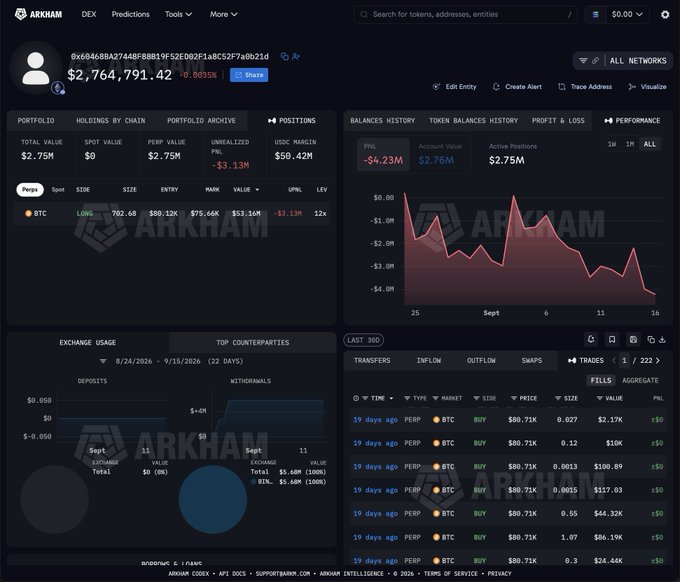Click Trace Address
The image size is (680, 582).
coord(585,87)
